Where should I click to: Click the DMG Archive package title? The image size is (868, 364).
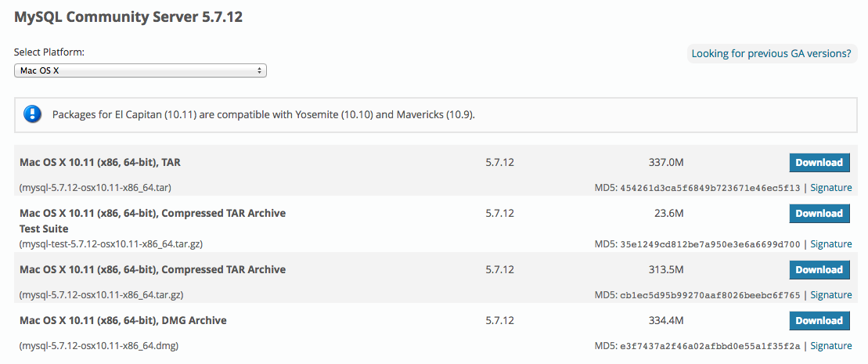point(123,320)
